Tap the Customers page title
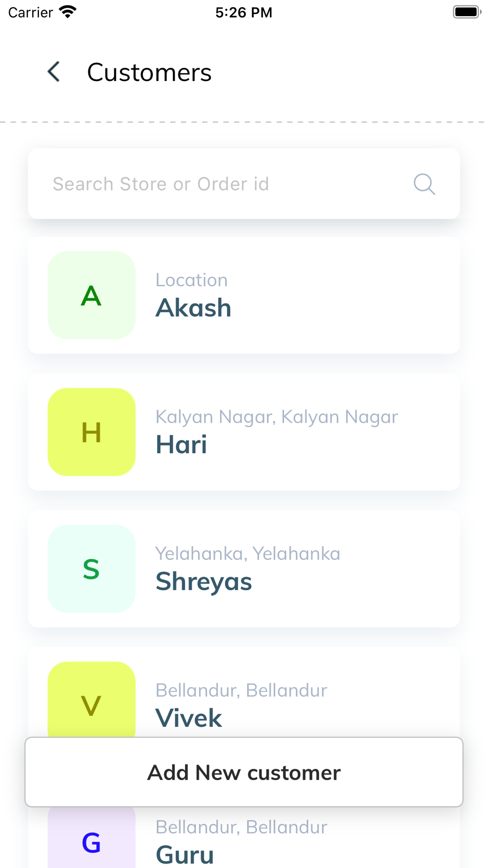Image resolution: width=488 pixels, height=868 pixels. (149, 72)
